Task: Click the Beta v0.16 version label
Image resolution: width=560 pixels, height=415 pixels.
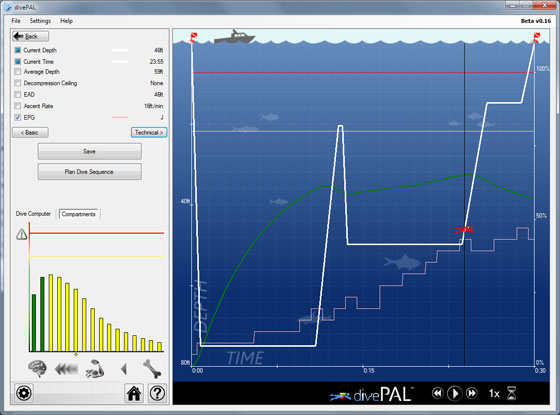Action: tap(536, 21)
